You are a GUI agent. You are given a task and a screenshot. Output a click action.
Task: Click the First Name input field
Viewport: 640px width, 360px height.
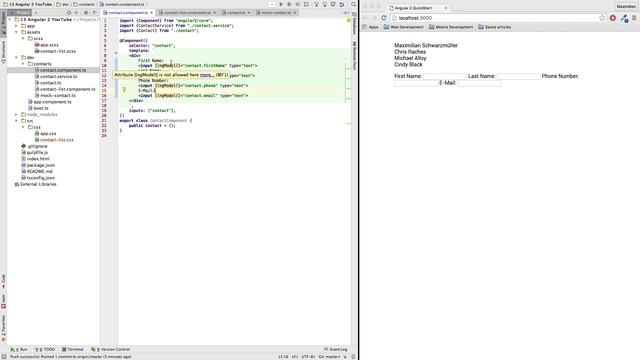tap(444, 76)
